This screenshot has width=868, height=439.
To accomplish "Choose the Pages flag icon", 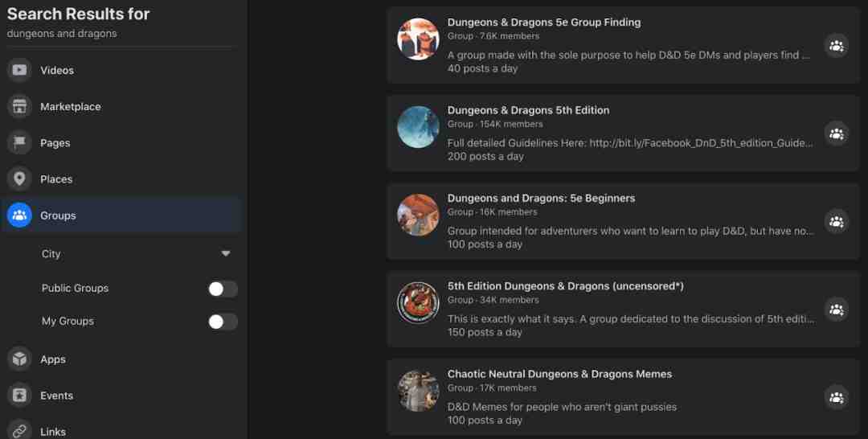I will (19, 143).
